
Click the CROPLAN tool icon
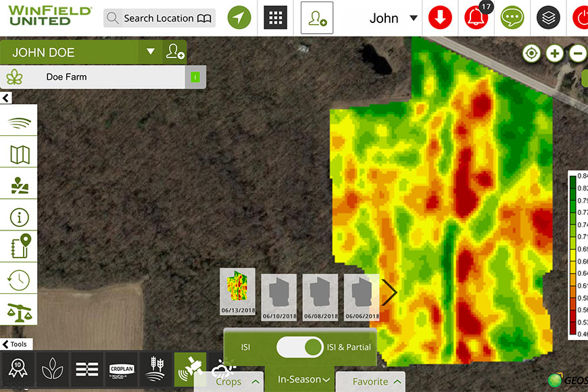122,370
